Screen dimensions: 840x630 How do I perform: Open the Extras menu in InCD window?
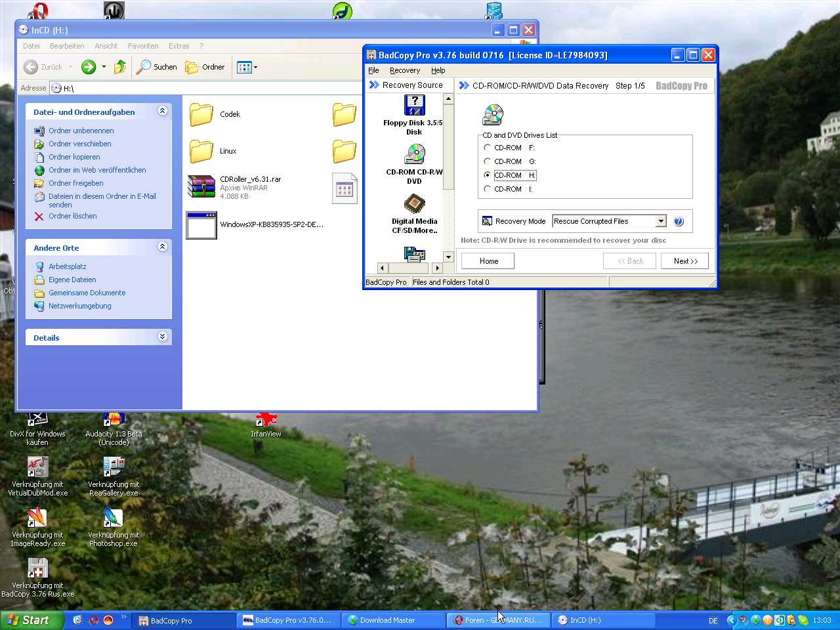tap(178, 46)
